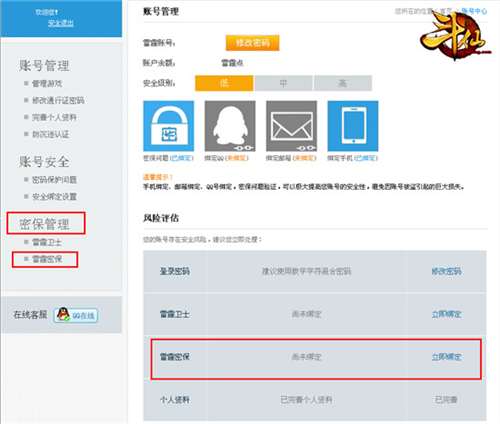Click the 绑定邮箱 envelope icon tile
The width and height of the screenshot is (500, 424).
point(291,126)
